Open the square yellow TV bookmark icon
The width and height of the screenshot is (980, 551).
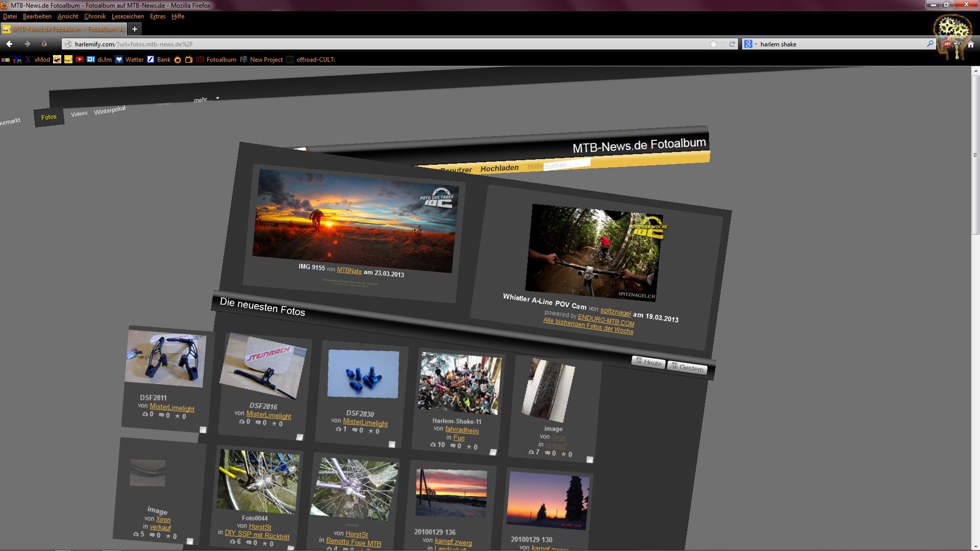click(189, 60)
